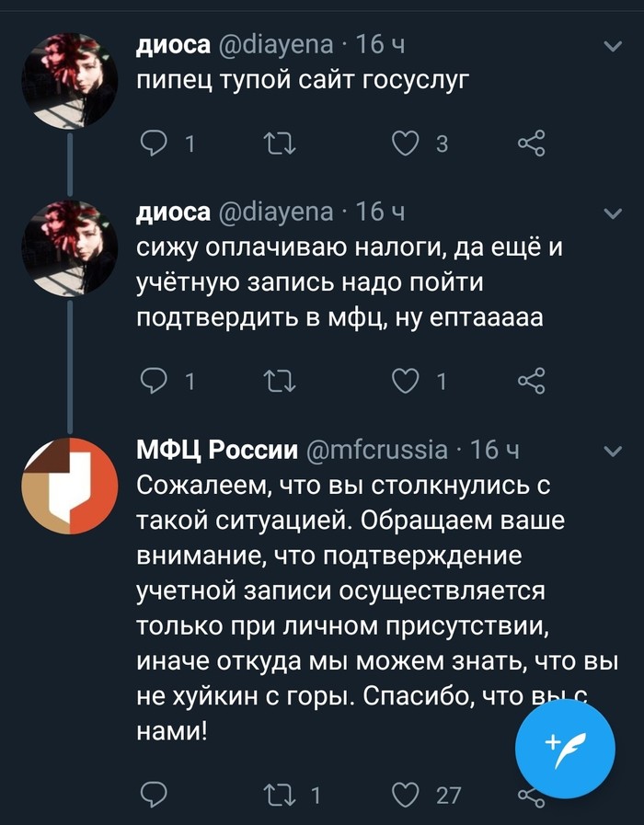The image size is (644, 825).
Task: Share the tweet about paying taxes
Action: (531, 381)
